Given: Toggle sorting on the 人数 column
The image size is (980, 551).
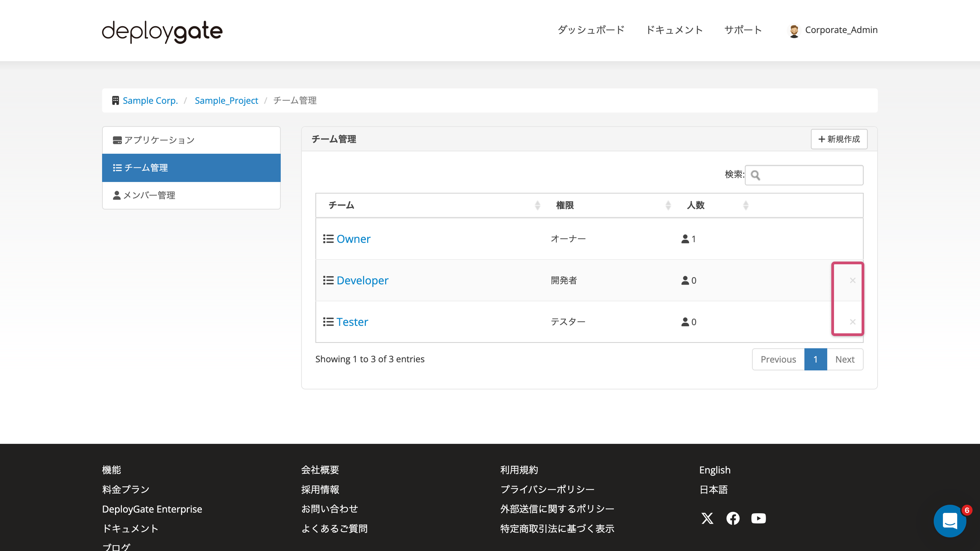Looking at the screenshot, I should click(x=746, y=205).
